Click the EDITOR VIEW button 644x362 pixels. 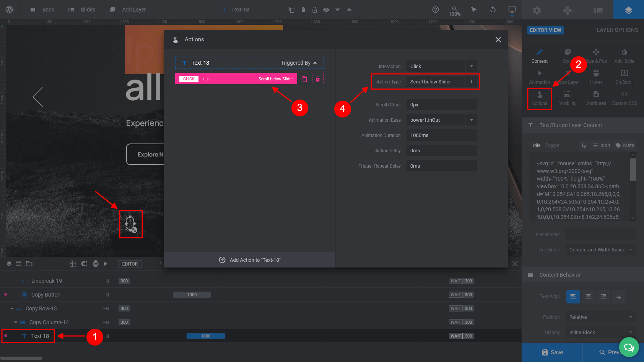(x=545, y=30)
